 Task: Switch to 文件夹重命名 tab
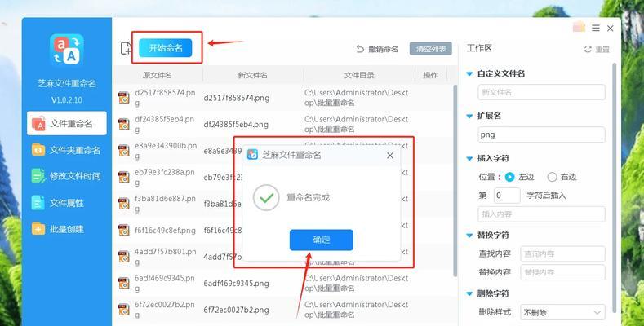tap(67, 150)
